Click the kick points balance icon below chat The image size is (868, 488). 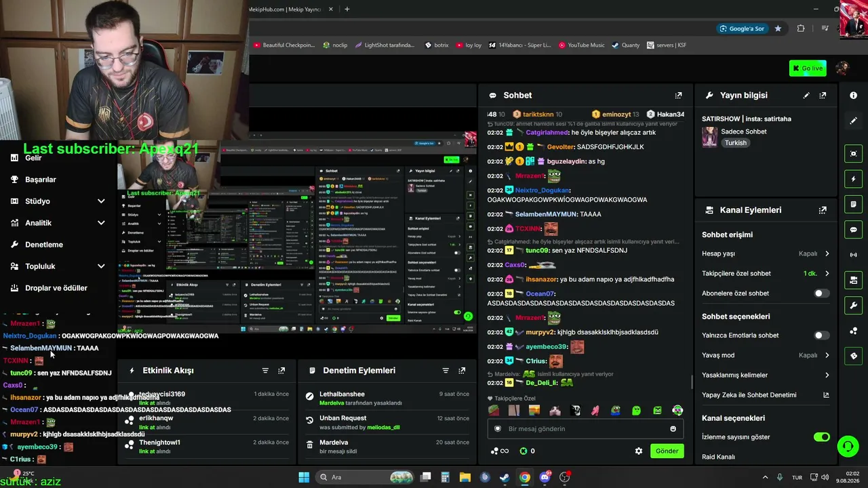tap(524, 451)
